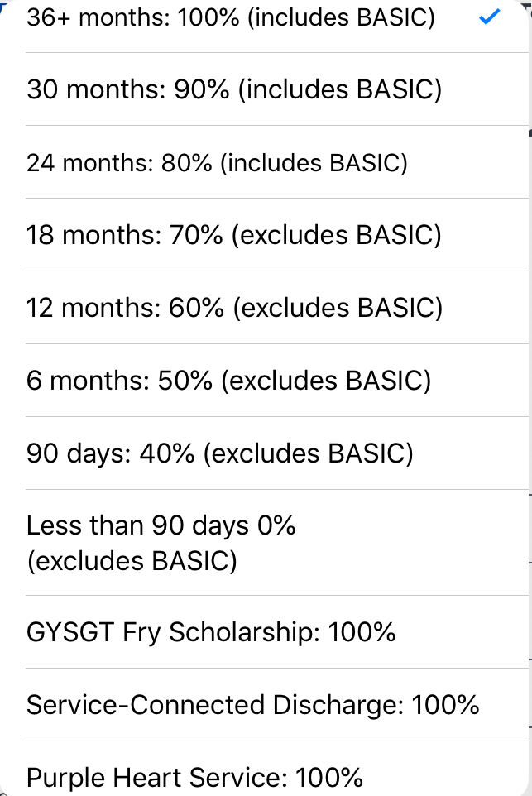Select GYSGT Fry Scholarship: 100%
This screenshot has height=796, width=532.
[x=211, y=632]
